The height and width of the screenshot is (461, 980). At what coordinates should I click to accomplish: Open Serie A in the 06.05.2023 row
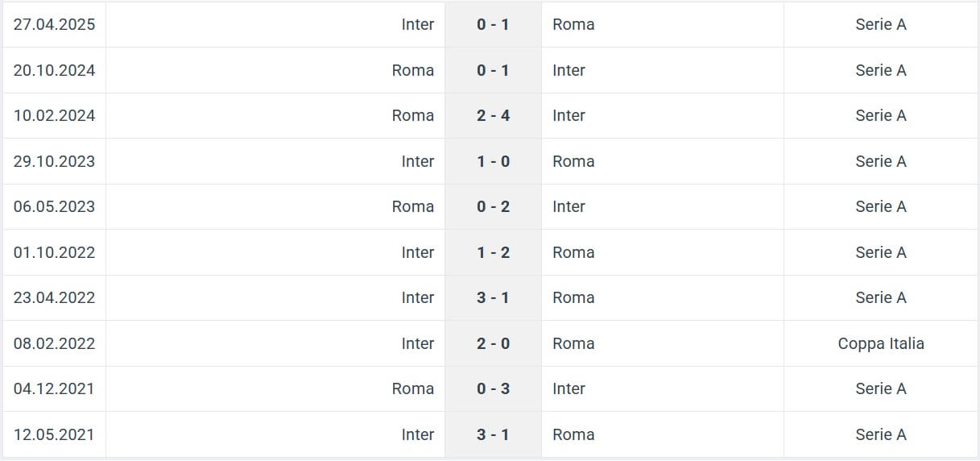point(881,206)
